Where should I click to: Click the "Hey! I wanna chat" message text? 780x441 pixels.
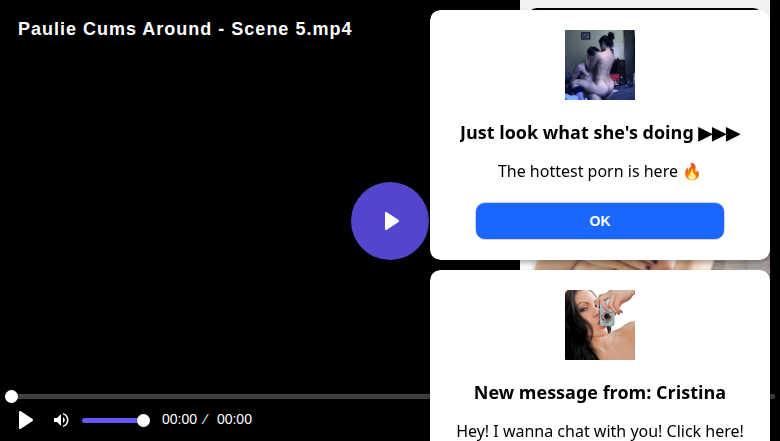click(599, 431)
